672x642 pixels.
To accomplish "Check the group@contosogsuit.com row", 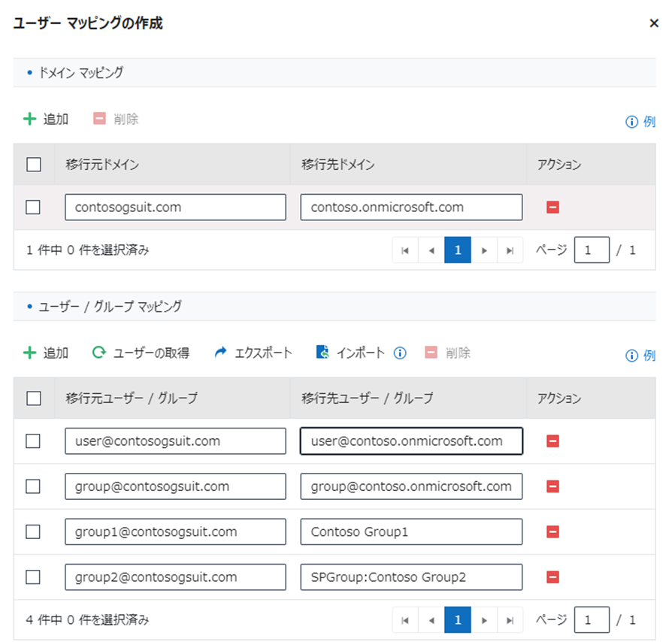I will point(33,486).
